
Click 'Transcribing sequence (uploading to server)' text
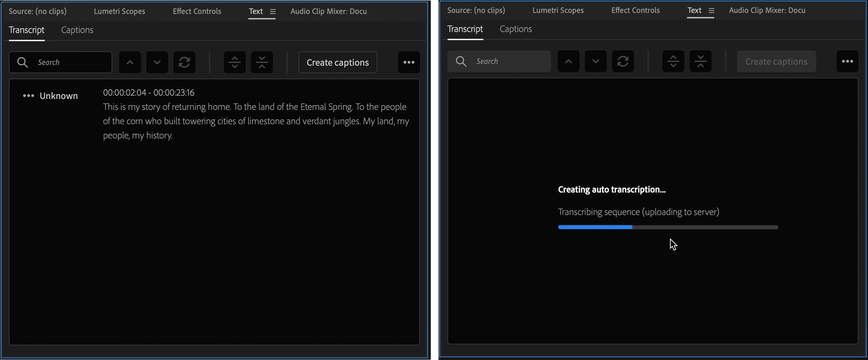tap(639, 212)
